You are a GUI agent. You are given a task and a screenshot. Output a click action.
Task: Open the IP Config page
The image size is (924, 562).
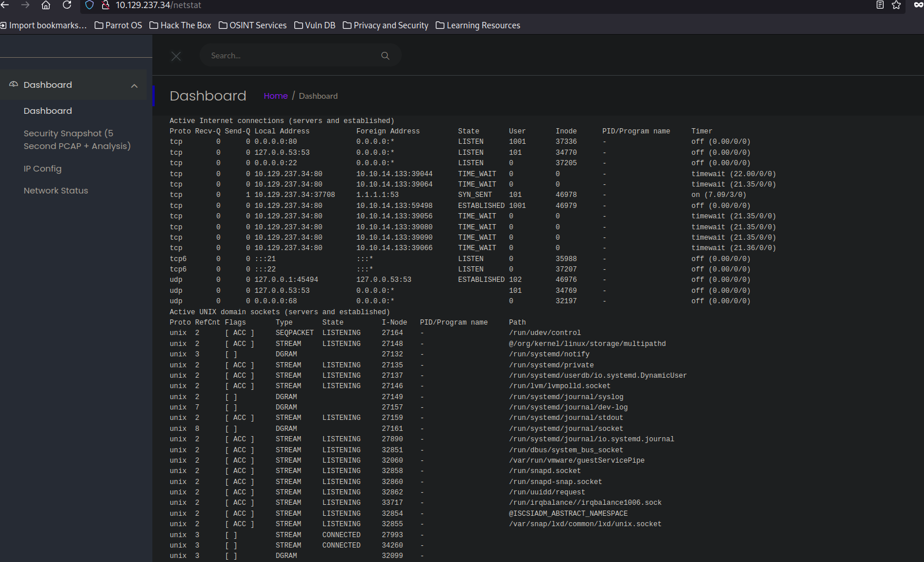[43, 169]
